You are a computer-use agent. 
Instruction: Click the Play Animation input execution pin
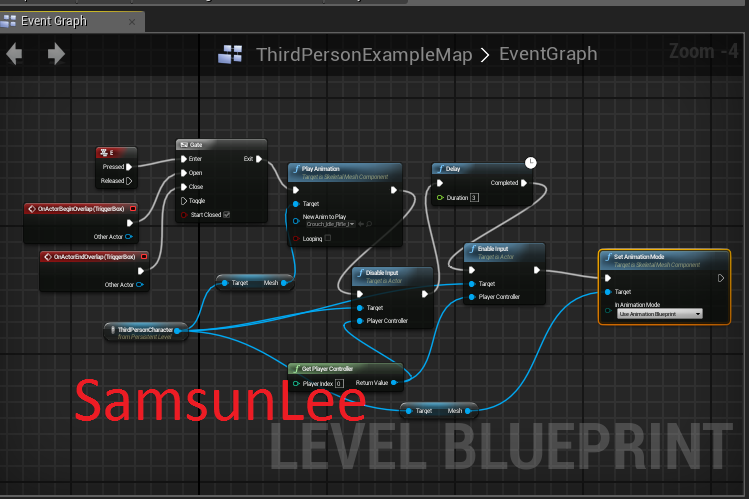[x=296, y=190]
